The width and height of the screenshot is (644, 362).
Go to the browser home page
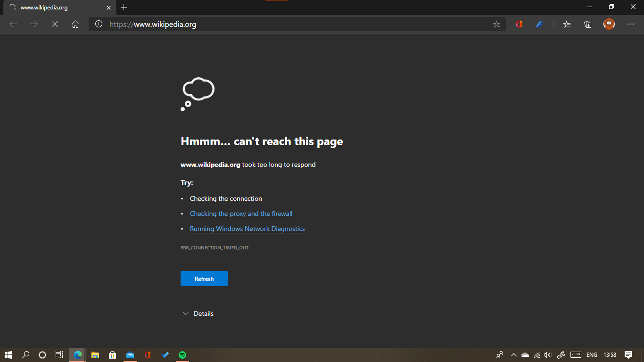tap(75, 24)
